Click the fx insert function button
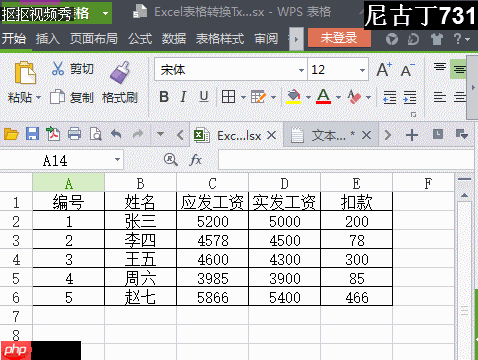478x360 pixels. pyautogui.click(x=196, y=160)
